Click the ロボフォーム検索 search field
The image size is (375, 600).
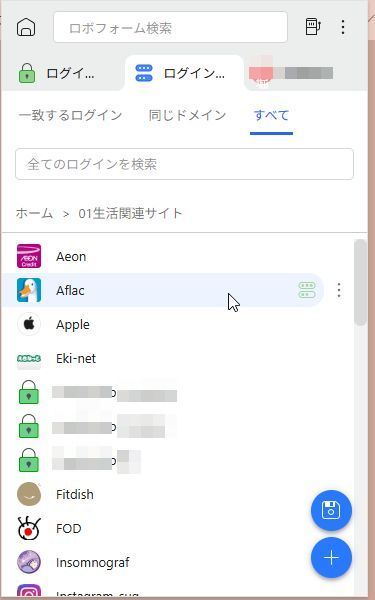(x=170, y=27)
